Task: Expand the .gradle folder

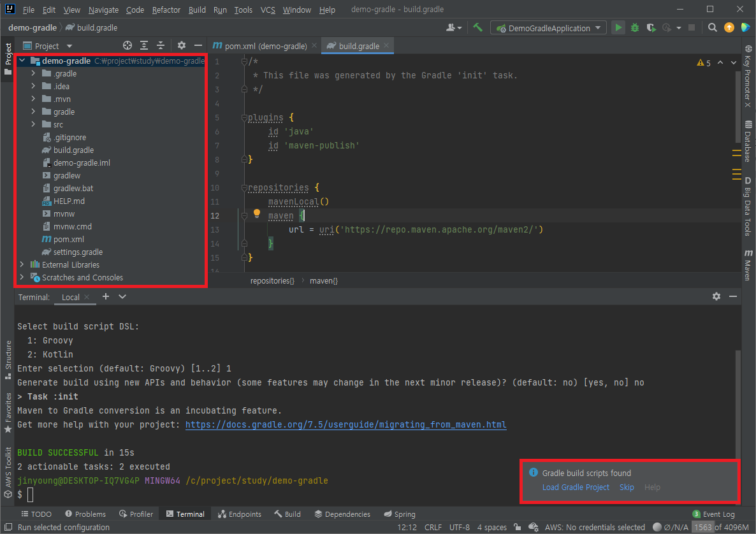Action: pos(33,73)
